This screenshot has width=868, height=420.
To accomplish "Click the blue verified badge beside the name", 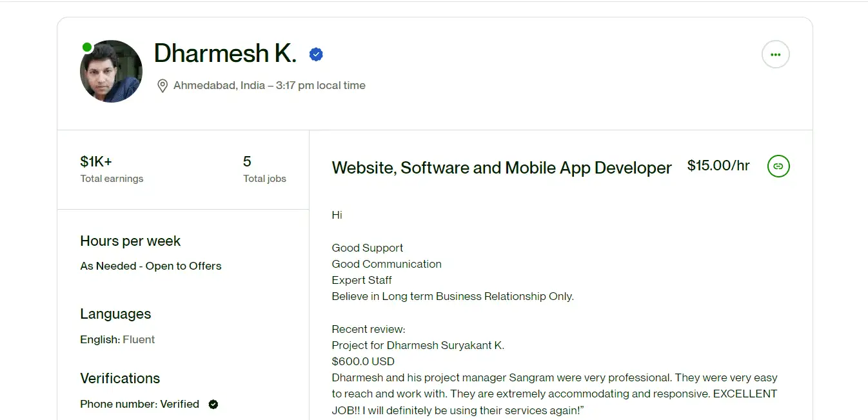I will [316, 55].
